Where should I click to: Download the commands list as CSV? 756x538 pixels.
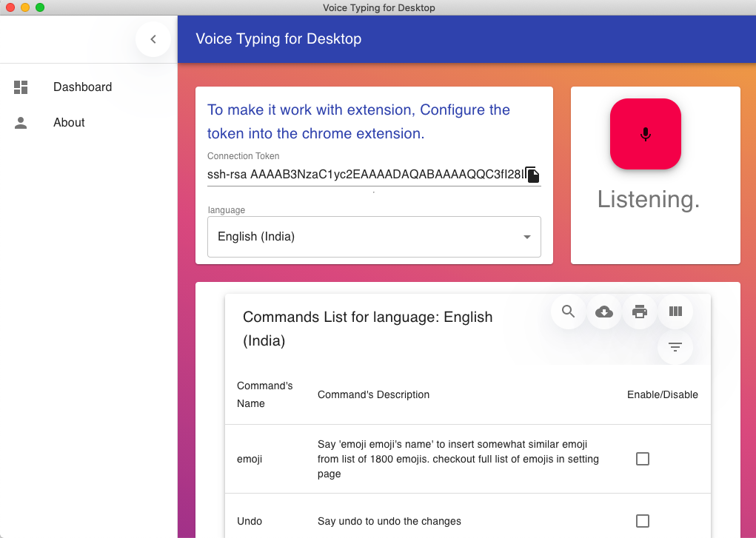(x=604, y=312)
